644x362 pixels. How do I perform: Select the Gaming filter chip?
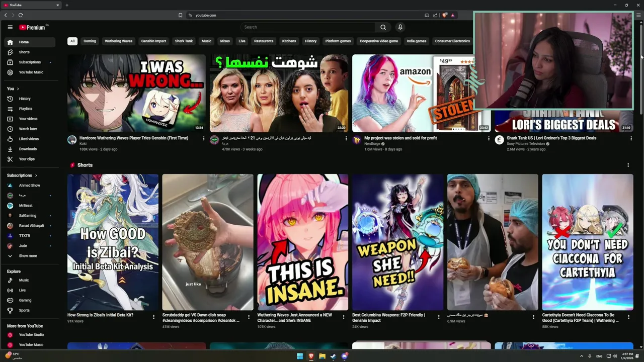click(x=90, y=41)
